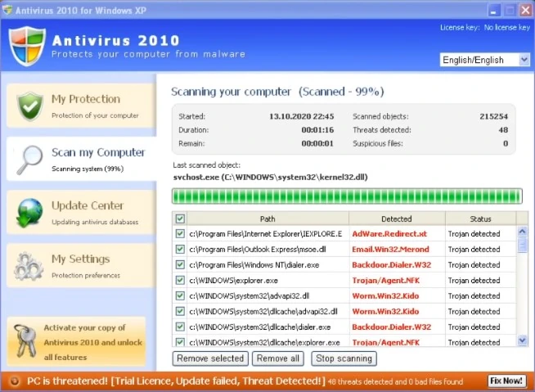
Task: Select the AdWare.Redirect.xt detection
Action: pyautogui.click(x=389, y=234)
